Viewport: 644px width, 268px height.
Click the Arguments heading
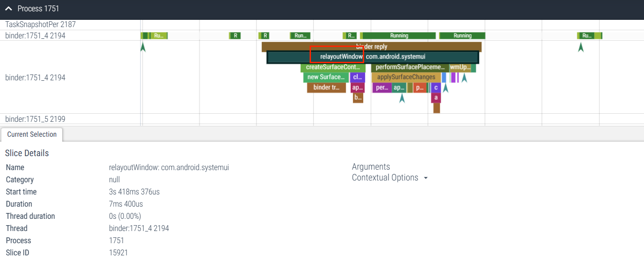click(x=371, y=166)
